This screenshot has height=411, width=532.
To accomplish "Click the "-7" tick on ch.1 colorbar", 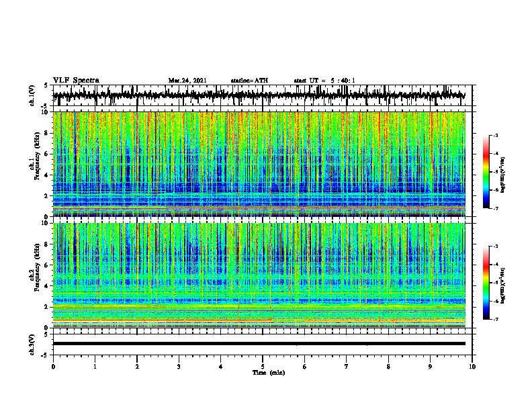I will (x=496, y=208).
